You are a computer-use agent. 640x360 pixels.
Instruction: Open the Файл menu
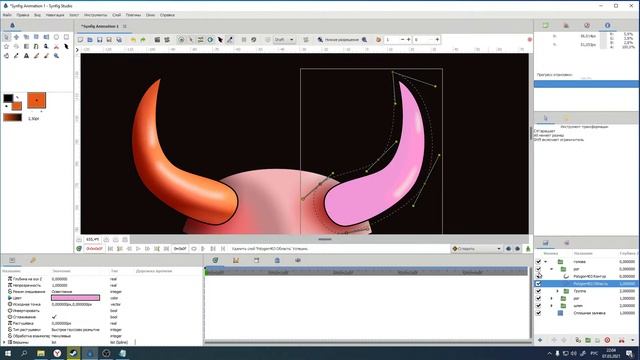click(x=7, y=15)
